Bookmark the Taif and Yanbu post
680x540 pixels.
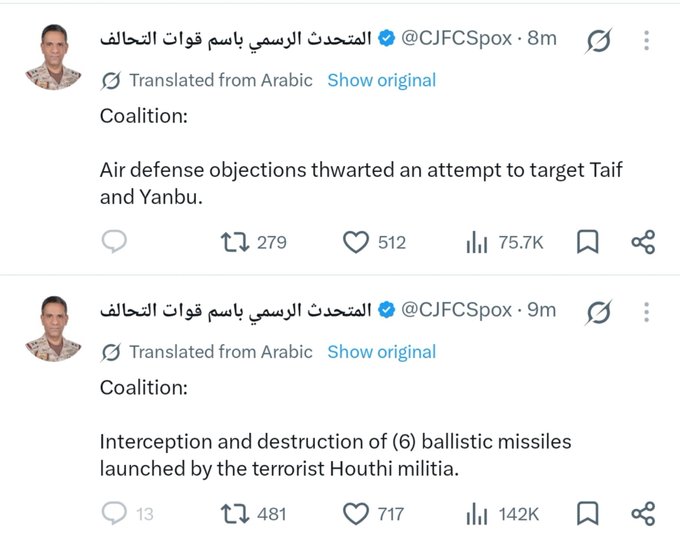pyautogui.click(x=588, y=242)
